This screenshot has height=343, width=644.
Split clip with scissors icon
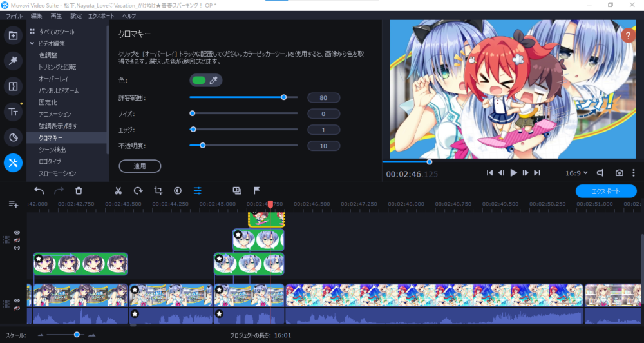(x=118, y=190)
